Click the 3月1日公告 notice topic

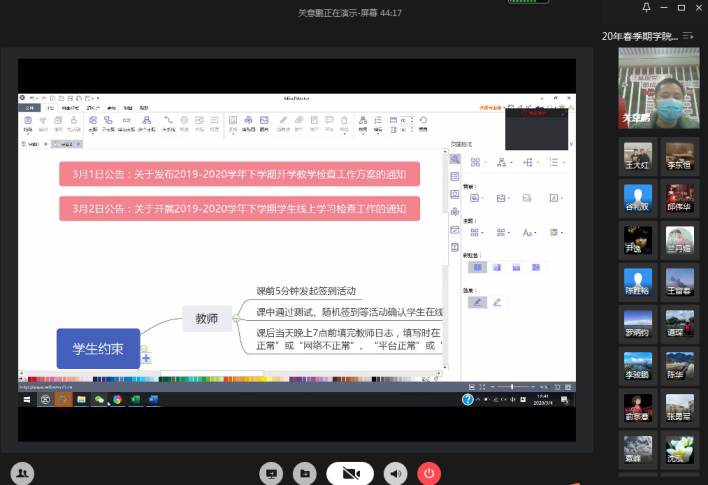click(x=239, y=174)
